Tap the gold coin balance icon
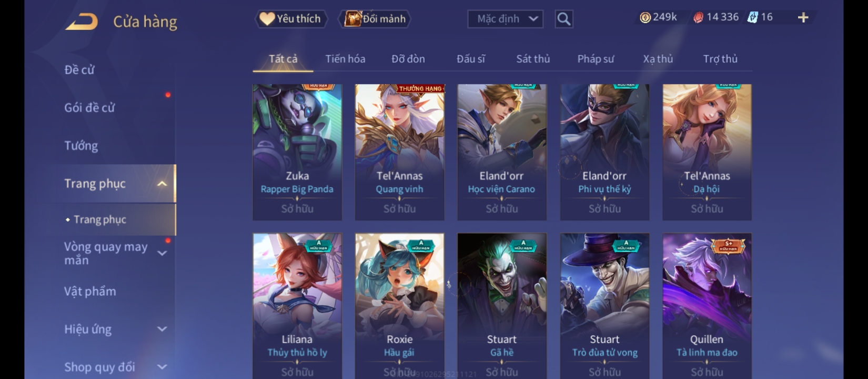This screenshot has width=868, height=379. point(645,17)
